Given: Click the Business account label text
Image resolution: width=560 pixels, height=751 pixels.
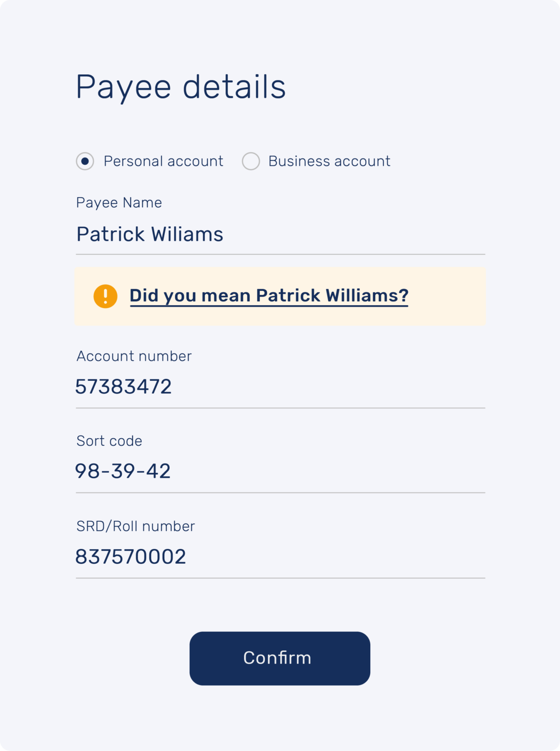Looking at the screenshot, I should click(x=329, y=161).
